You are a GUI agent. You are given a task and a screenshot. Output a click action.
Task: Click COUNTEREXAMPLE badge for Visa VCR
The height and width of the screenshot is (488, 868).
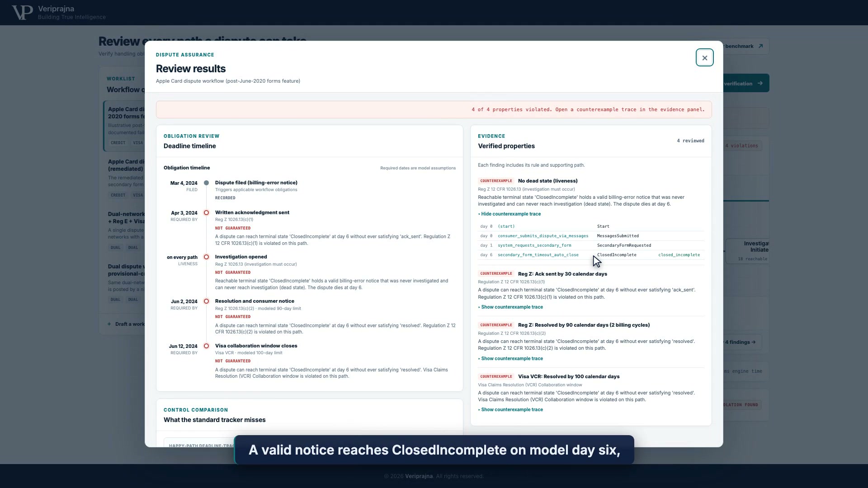point(496,377)
